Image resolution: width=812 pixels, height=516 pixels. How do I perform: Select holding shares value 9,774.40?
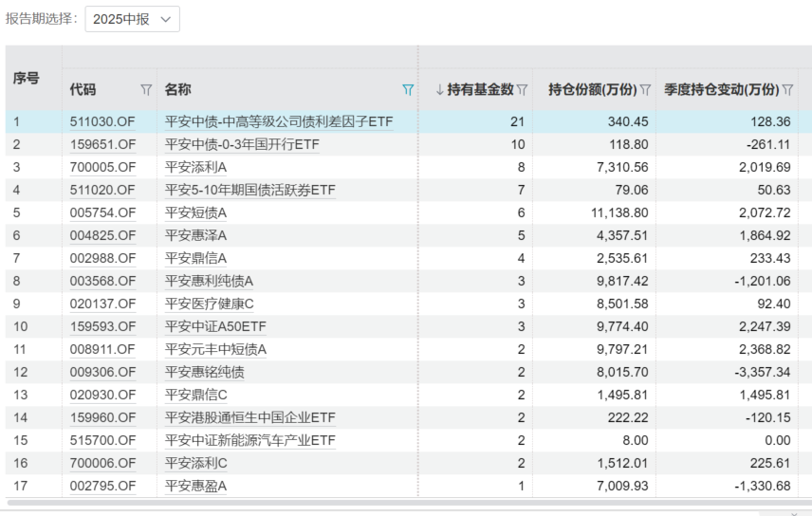click(622, 327)
